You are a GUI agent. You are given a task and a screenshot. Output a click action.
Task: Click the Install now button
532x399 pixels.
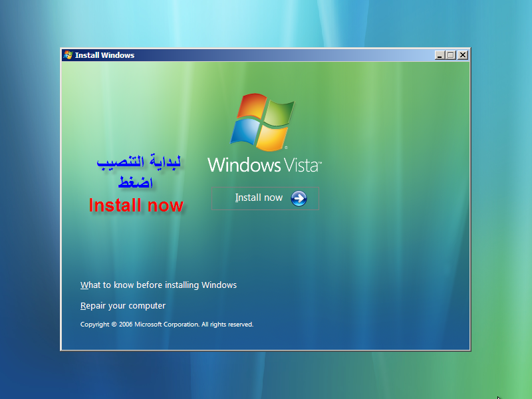(265, 198)
